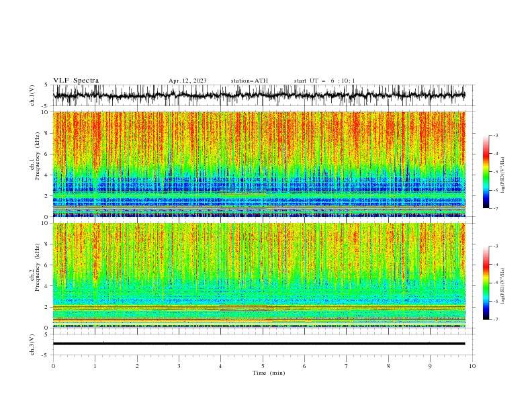The height and width of the screenshot is (411, 532).
Task: Click the ch.1 colorbar "log(PSD)(V²/Hz)" label
Action: pos(503,175)
